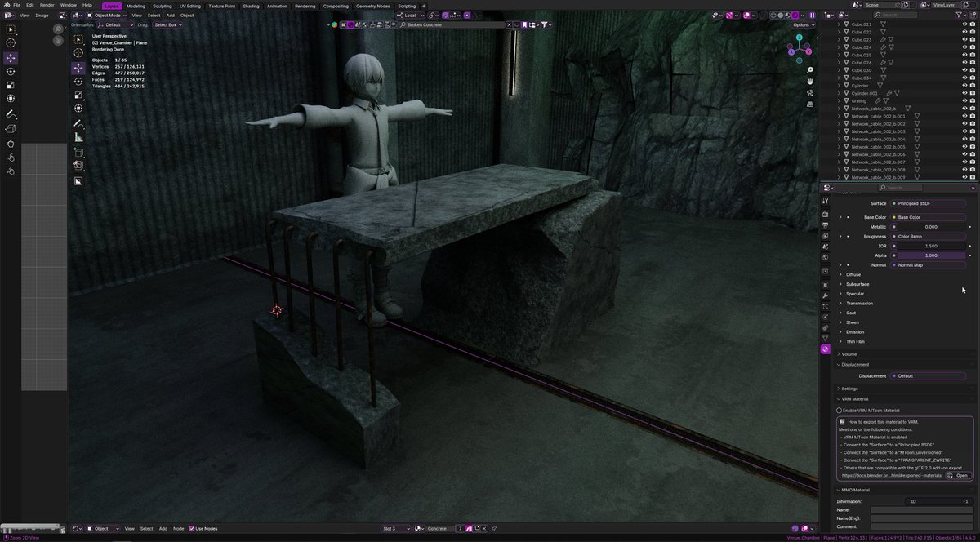Open the Render menu

(x=47, y=5)
